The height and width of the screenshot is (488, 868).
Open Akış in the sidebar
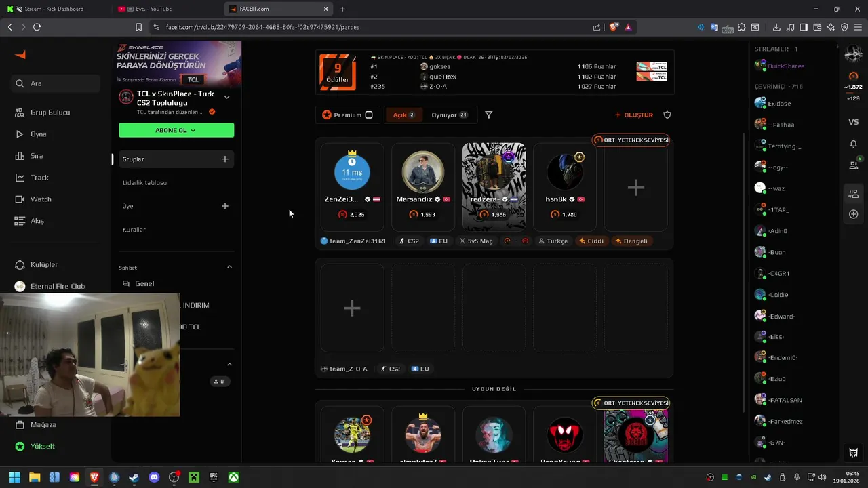tap(30, 221)
